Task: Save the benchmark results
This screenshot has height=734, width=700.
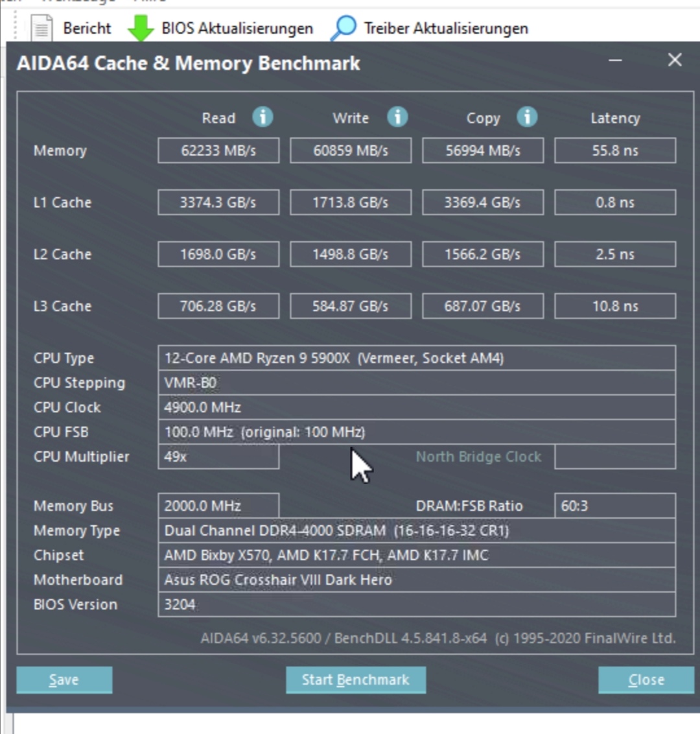Action: click(64, 680)
